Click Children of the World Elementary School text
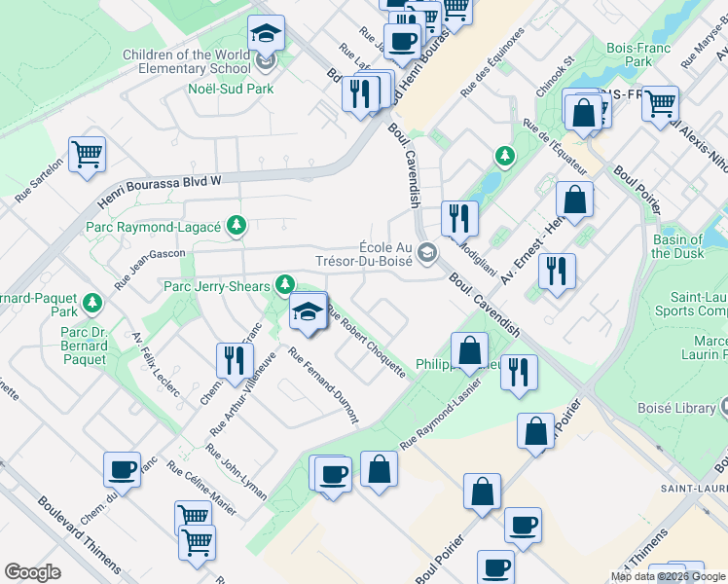This screenshot has height=584, width=728. click(x=187, y=61)
